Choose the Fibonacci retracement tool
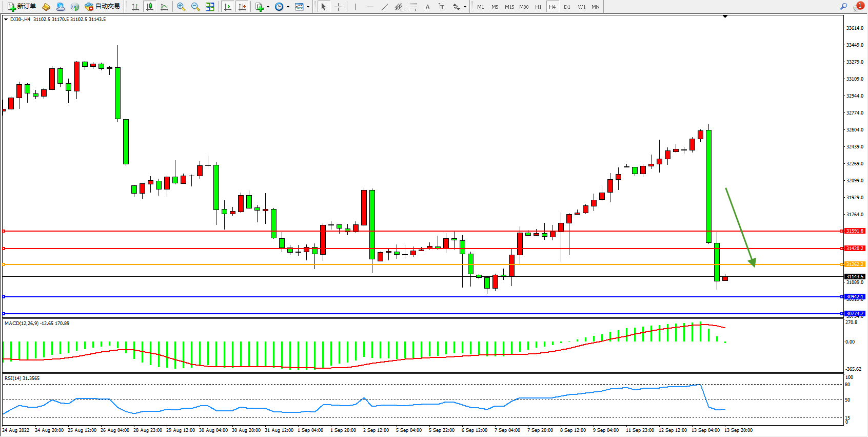 [x=413, y=7]
